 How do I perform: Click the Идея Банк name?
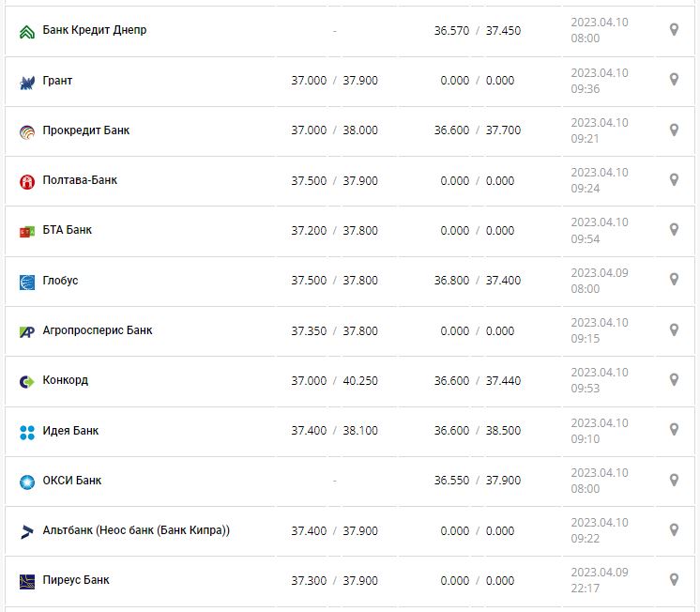click(x=70, y=431)
